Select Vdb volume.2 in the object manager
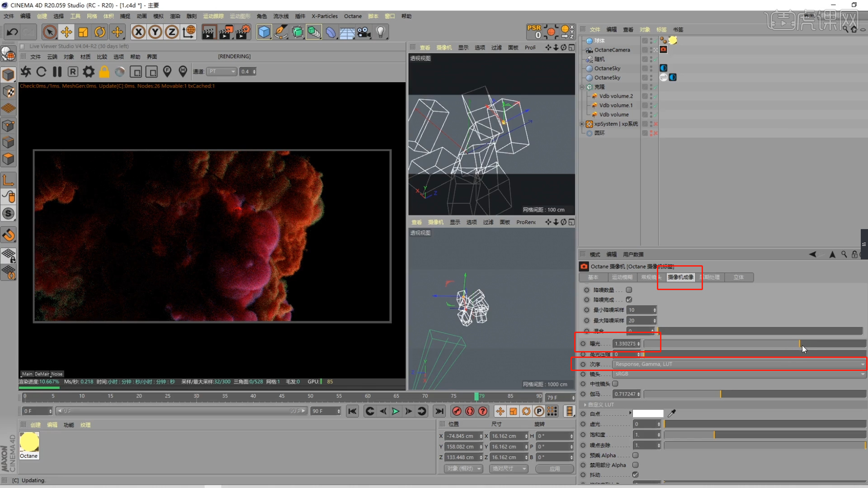868x488 pixels. (x=616, y=96)
